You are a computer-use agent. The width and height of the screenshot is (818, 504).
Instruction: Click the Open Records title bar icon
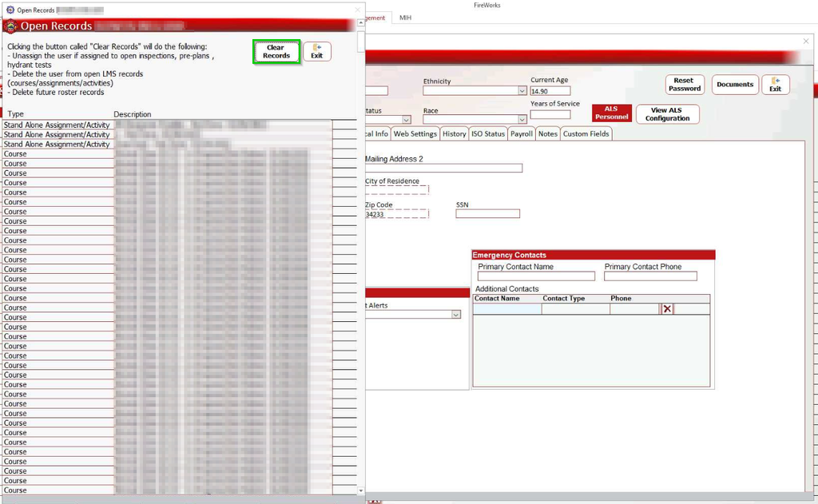pyautogui.click(x=10, y=10)
